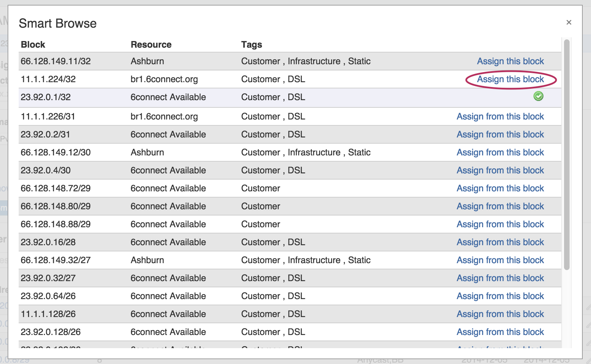Click the green checkmark icon for 23.92.0.1/32

point(538,96)
